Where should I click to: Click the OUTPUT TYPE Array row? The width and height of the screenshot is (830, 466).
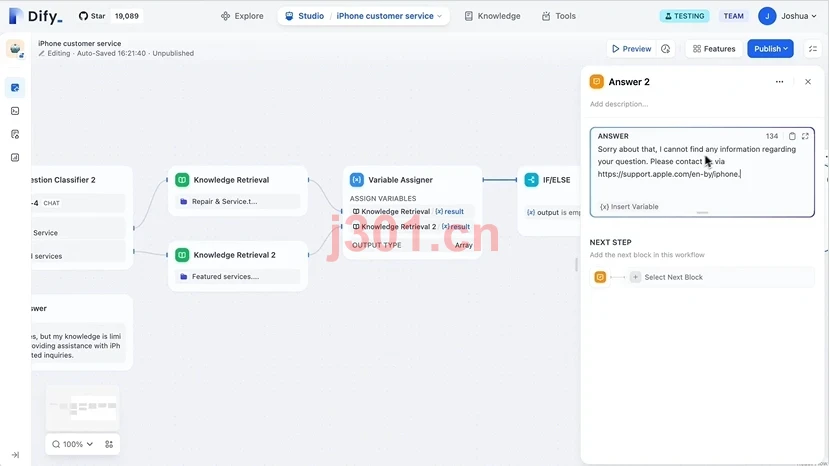[412, 245]
